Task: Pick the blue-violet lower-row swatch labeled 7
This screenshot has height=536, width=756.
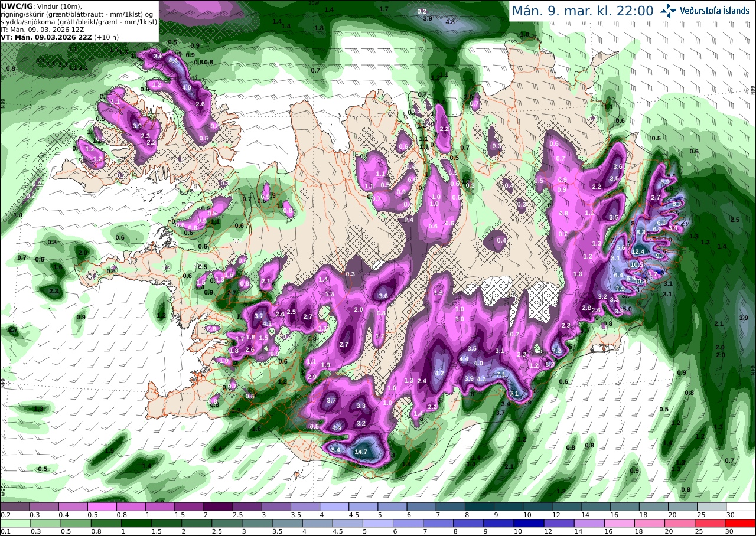Action: (x=438, y=523)
